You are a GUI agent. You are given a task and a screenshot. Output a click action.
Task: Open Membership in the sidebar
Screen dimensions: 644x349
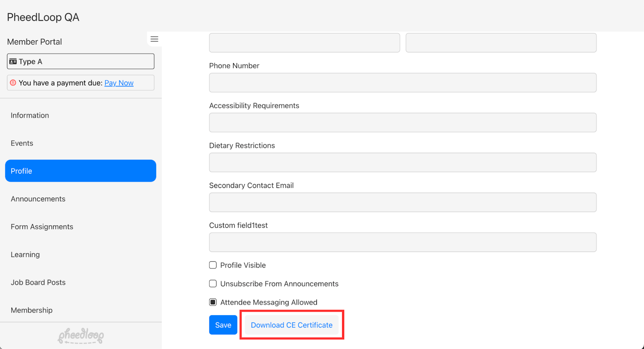point(80,310)
